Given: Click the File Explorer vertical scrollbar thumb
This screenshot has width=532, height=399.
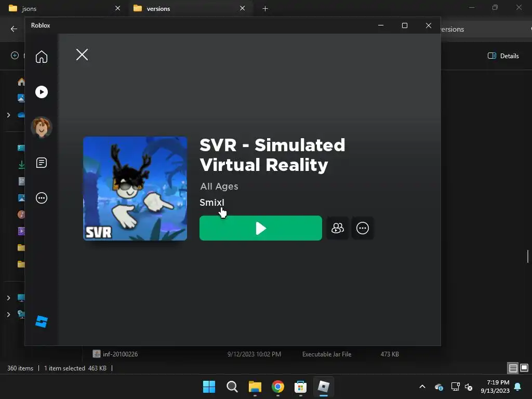Looking at the screenshot, I should pos(528,256).
